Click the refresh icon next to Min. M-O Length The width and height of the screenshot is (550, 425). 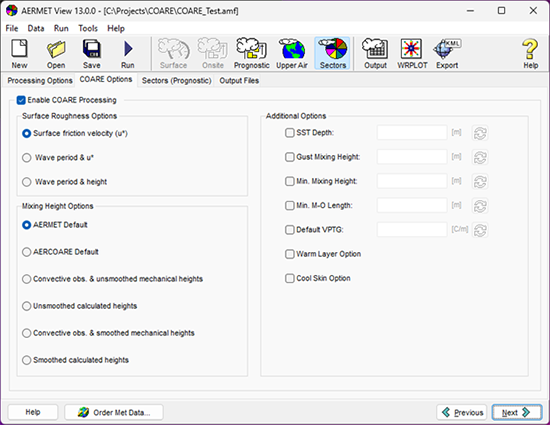[x=480, y=206]
